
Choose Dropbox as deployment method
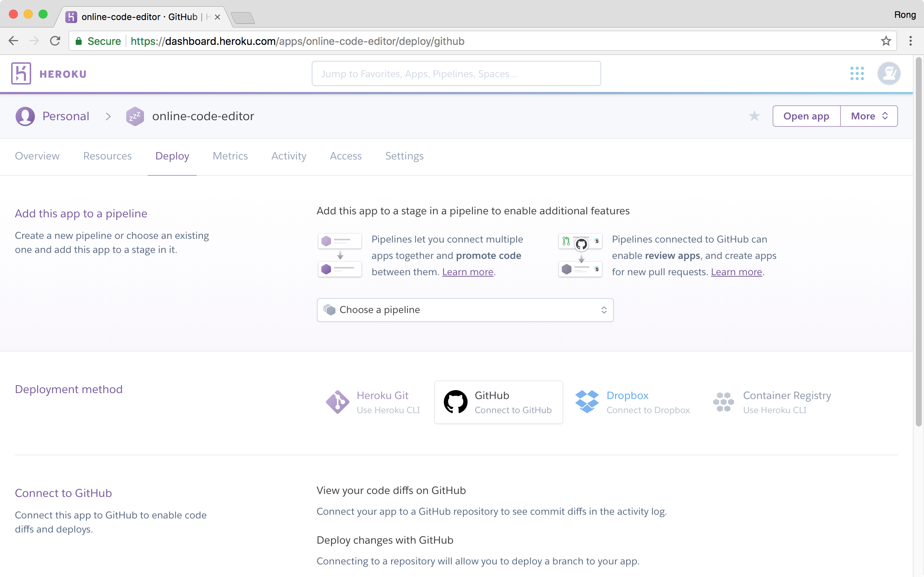632,402
